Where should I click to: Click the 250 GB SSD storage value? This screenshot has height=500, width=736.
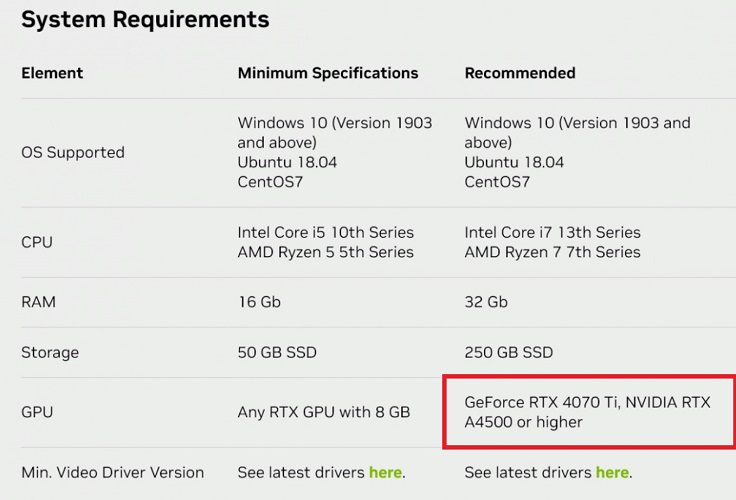click(x=509, y=353)
